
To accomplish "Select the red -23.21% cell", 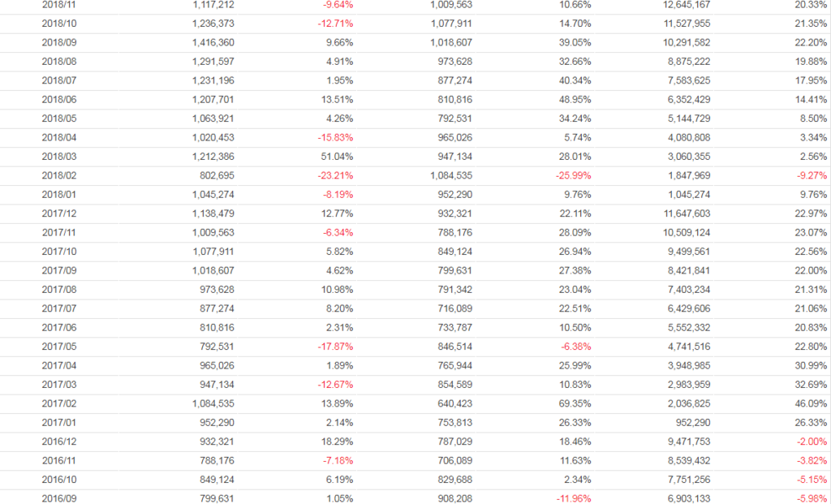I will pyautogui.click(x=334, y=175).
